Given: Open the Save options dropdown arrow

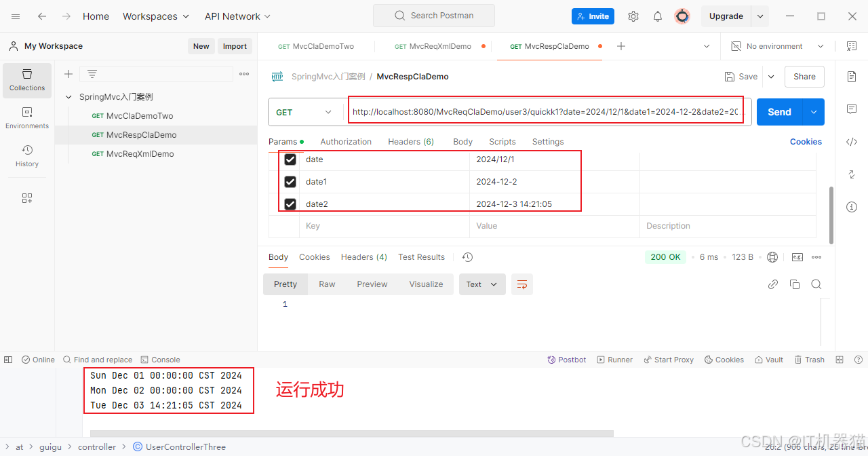Looking at the screenshot, I should pos(771,77).
